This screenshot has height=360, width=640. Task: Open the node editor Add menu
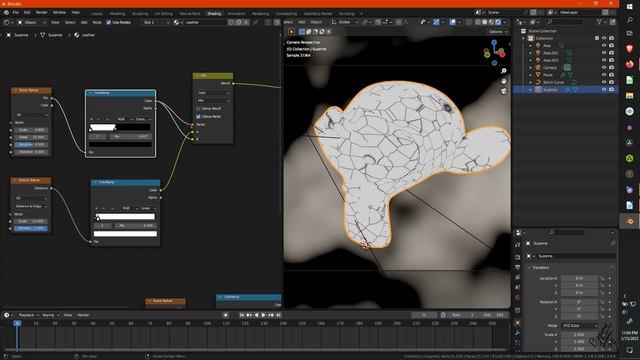(84, 22)
